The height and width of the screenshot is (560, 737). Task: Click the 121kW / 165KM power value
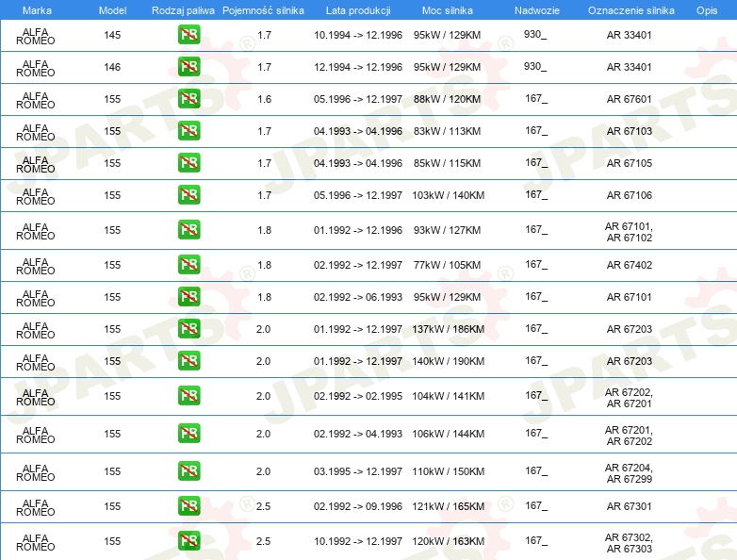coord(448,506)
